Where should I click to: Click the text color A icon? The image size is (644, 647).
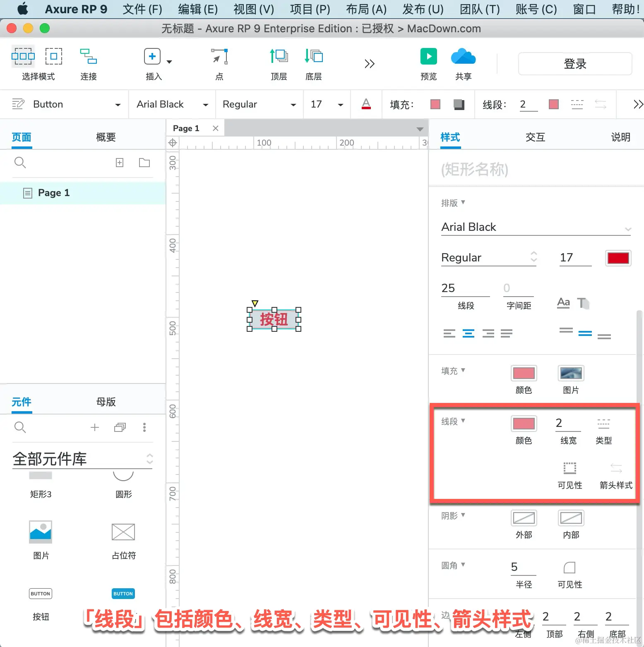click(366, 104)
